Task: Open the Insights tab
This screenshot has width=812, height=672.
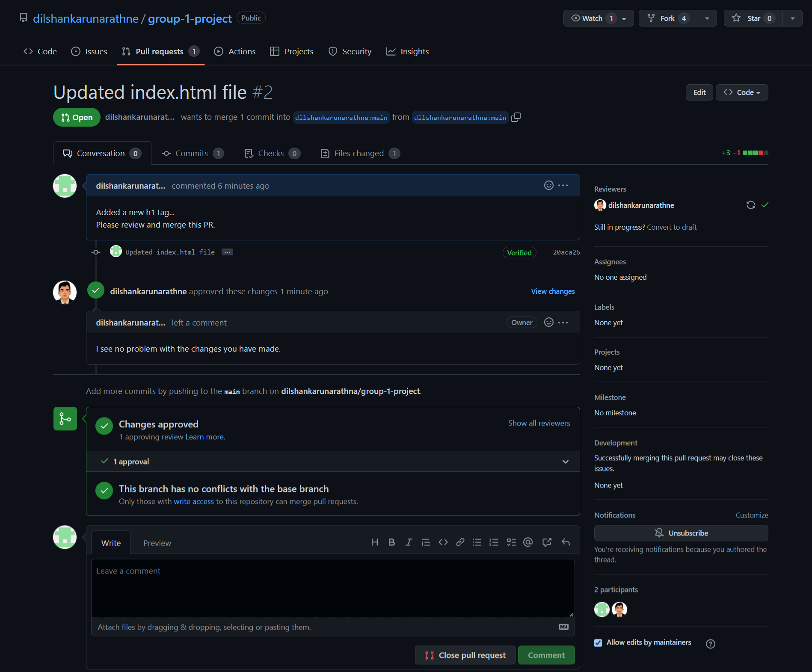Action: tap(408, 51)
